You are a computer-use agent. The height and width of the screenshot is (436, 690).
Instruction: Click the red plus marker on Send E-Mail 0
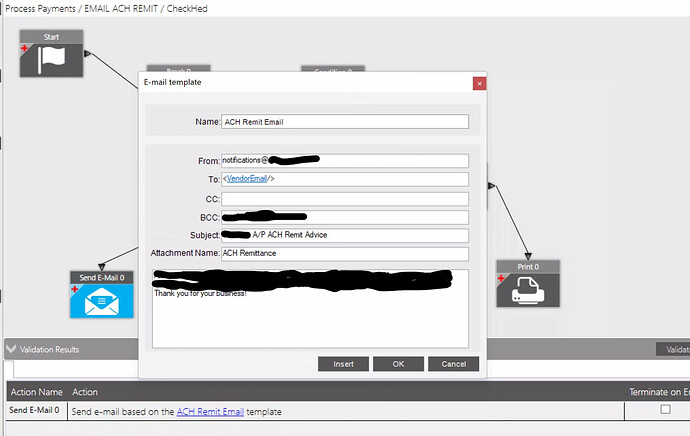coord(74,289)
